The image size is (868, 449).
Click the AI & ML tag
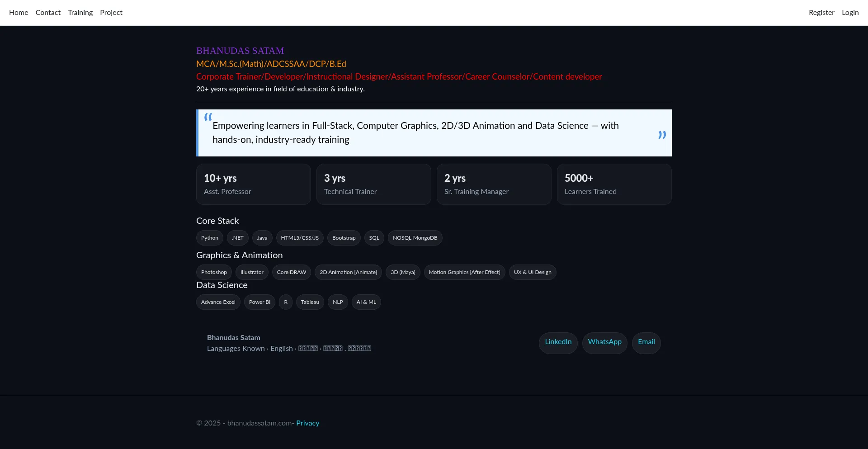click(x=366, y=302)
